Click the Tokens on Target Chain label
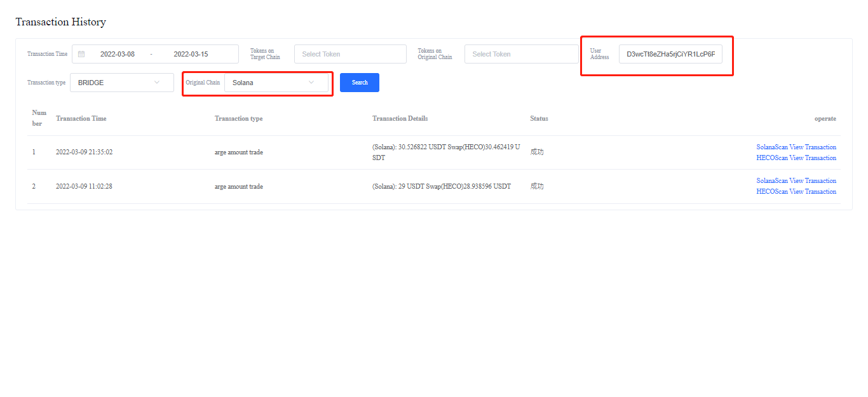Image resolution: width=868 pixels, height=397 pixels. (x=265, y=54)
